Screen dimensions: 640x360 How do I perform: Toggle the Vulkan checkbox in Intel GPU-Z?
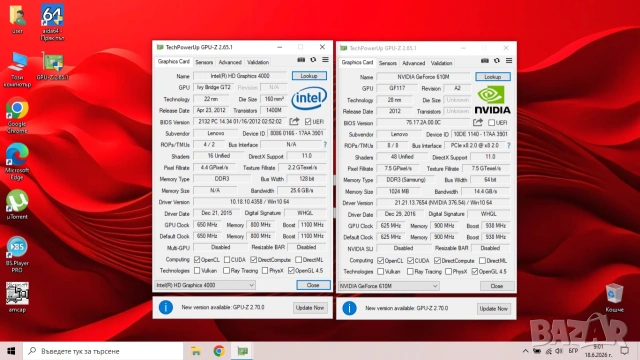point(197,271)
